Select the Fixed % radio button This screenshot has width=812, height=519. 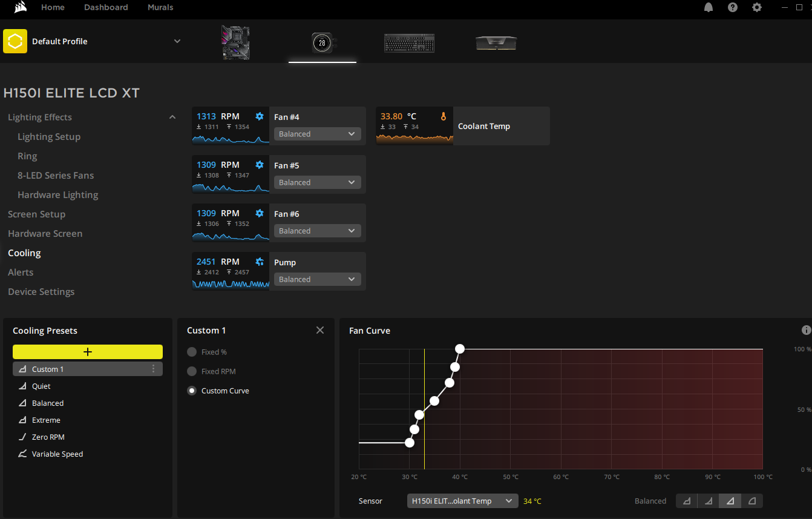tap(192, 352)
